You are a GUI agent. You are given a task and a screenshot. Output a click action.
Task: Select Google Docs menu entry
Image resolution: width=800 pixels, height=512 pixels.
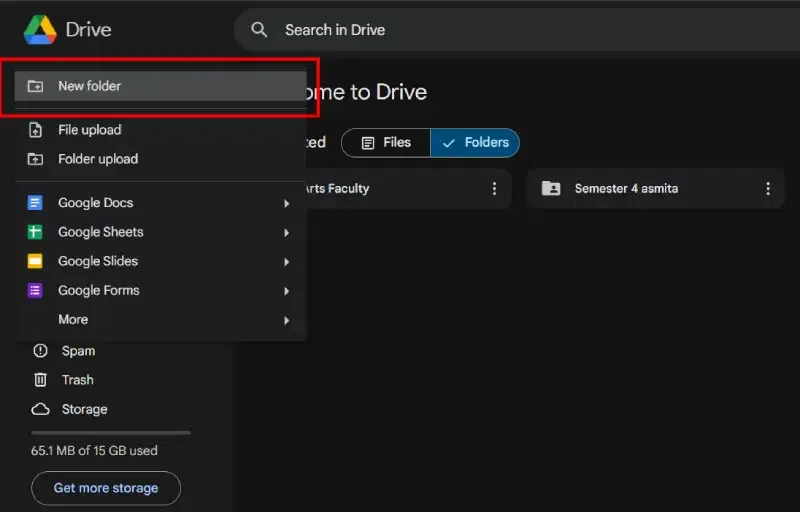coord(160,203)
